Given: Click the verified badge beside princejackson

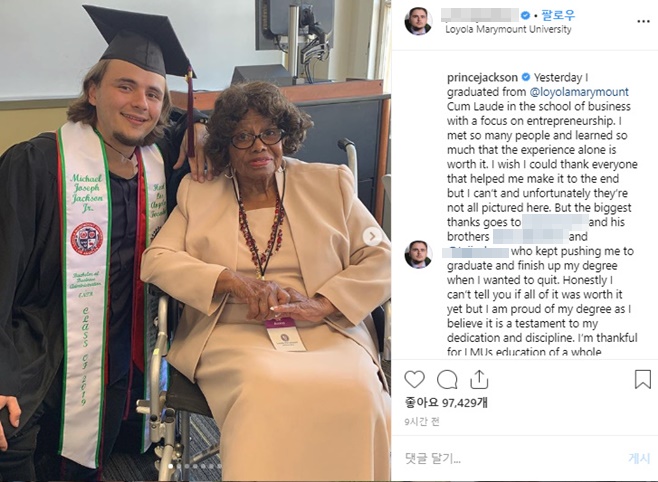Looking at the screenshot, I should click(525, 76).
